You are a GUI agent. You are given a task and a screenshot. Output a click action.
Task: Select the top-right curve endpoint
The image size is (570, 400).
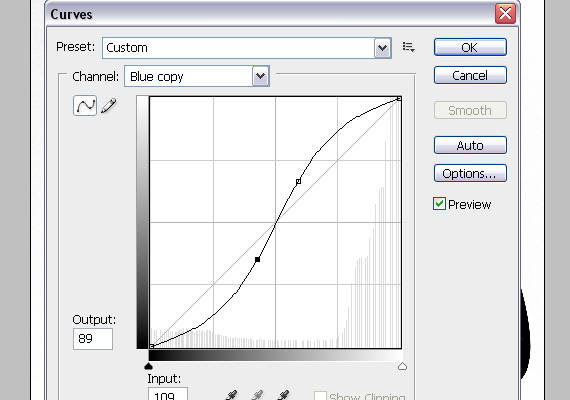click(399, 99)
